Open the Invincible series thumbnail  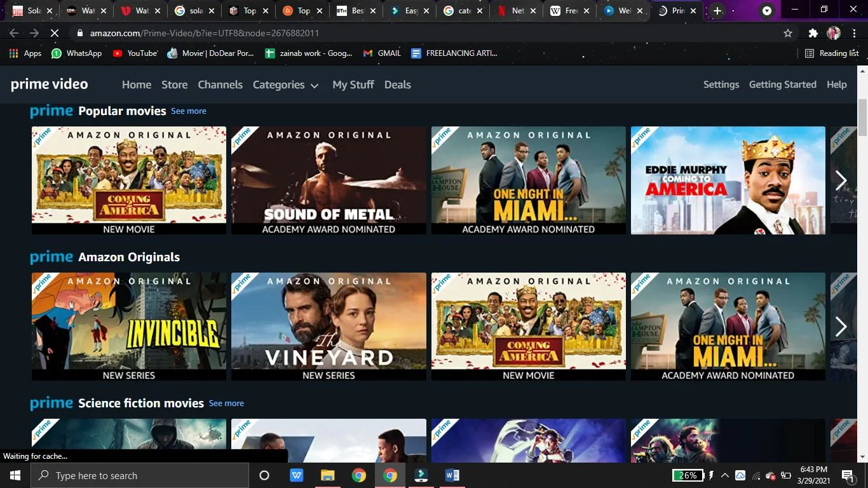(129, 327)
